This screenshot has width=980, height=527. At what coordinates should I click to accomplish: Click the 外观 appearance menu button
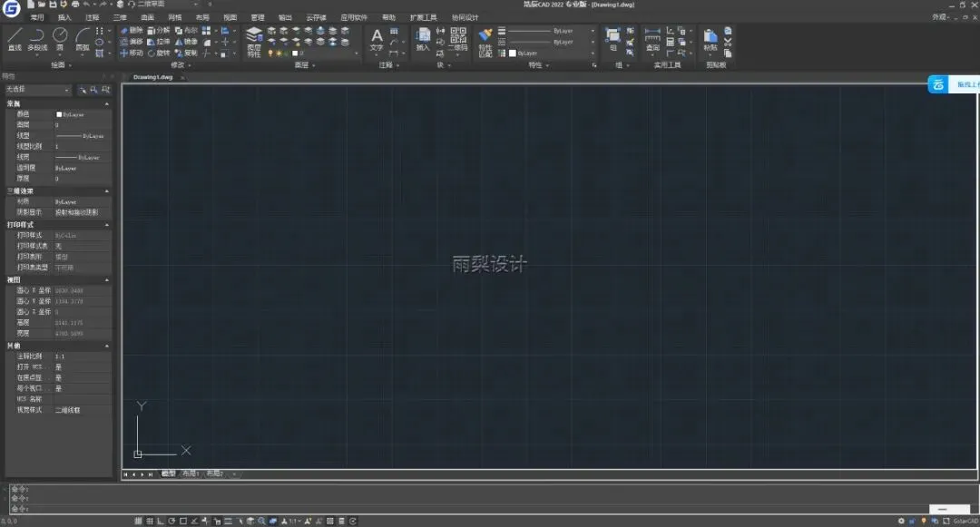click(941, 17)
